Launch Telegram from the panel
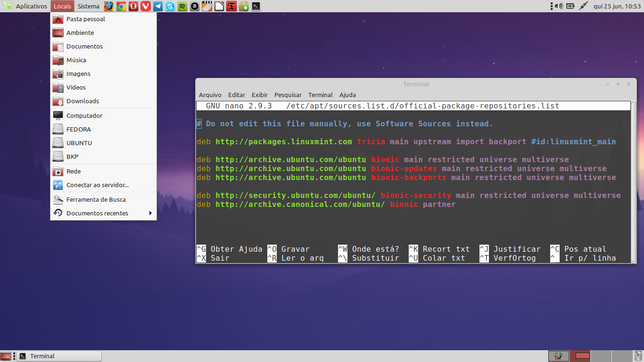 pyautogui.click(x=158, y=6)
